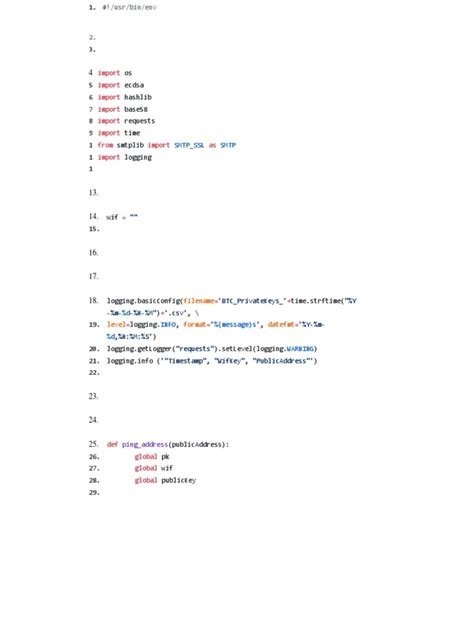Viewport: 474px width, 632px height.
Task: Click the 'BTC_PrivateKeys_' filename string
Action: coord(252,301)
